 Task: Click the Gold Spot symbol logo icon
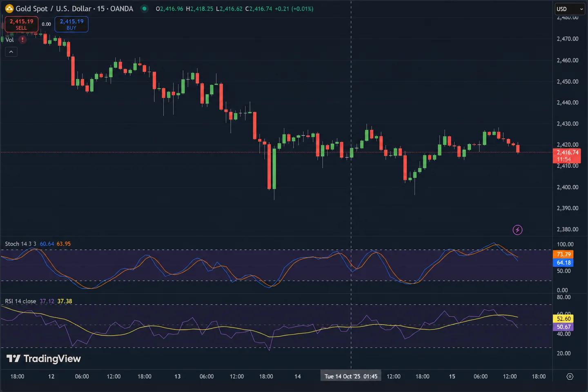click(x=9, y=9)
